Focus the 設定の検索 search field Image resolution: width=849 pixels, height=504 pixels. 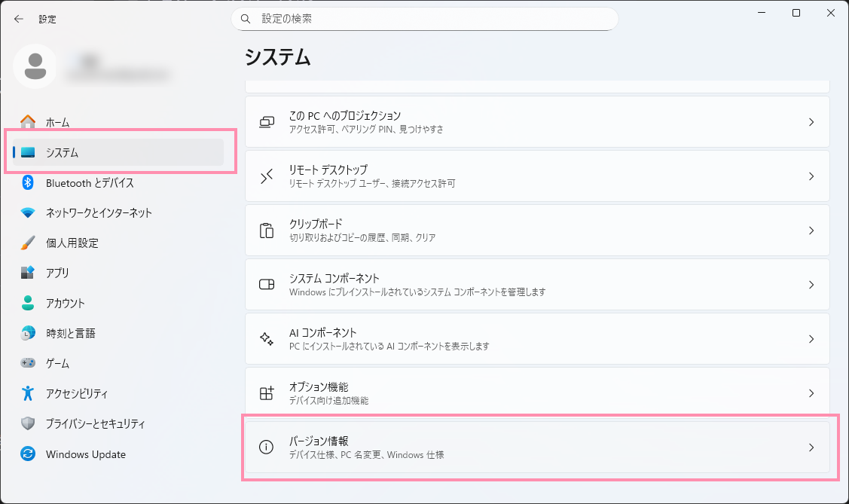(429, 19)
